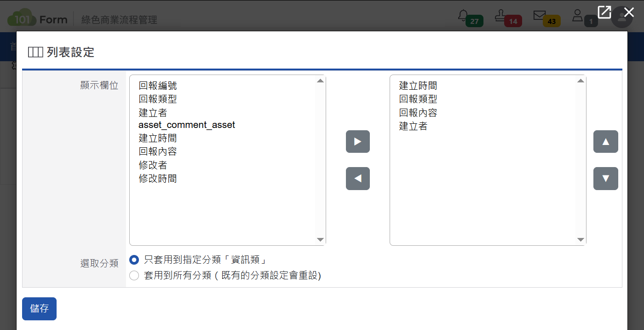
Task: Open the approval stamp icon with 14 badge
Action: pos(500,15)
